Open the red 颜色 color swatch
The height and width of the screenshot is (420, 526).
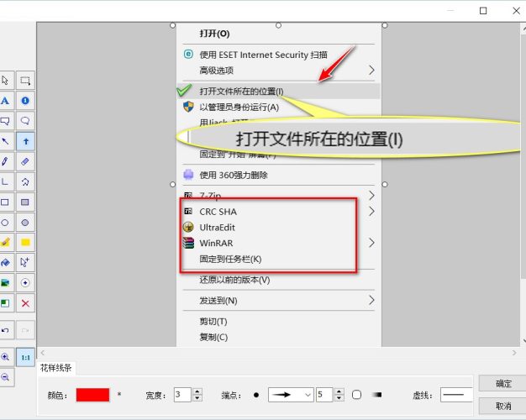click(92, 395)
